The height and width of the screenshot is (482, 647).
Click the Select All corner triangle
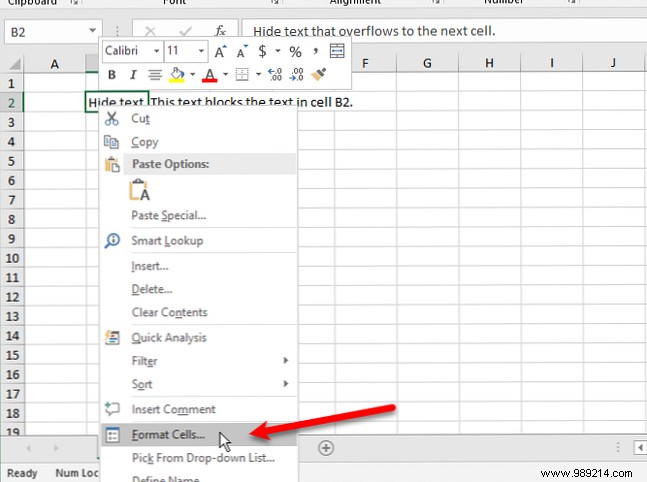(14, 64)
